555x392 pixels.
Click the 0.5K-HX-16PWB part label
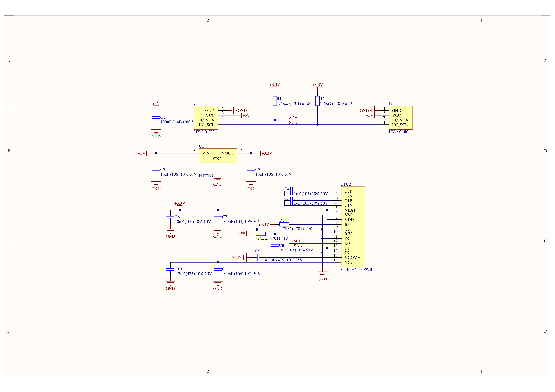point(357,269)
